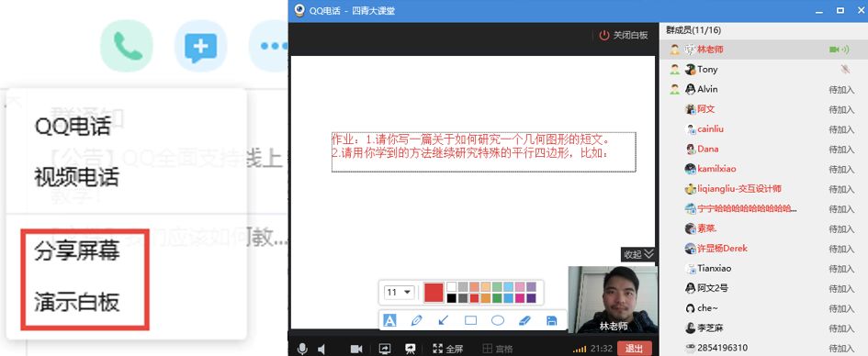868x356 pixels.
Task: Select 素苹. in the member list
Action: click(763, 228)
